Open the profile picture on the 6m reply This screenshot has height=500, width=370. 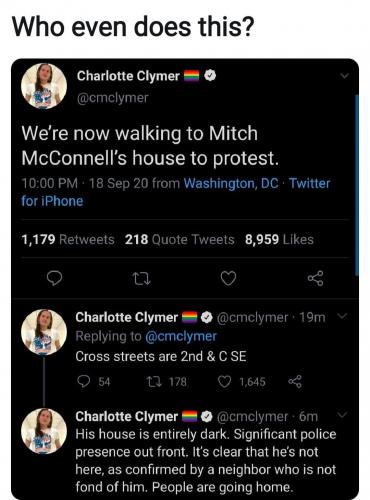[44, 431]
